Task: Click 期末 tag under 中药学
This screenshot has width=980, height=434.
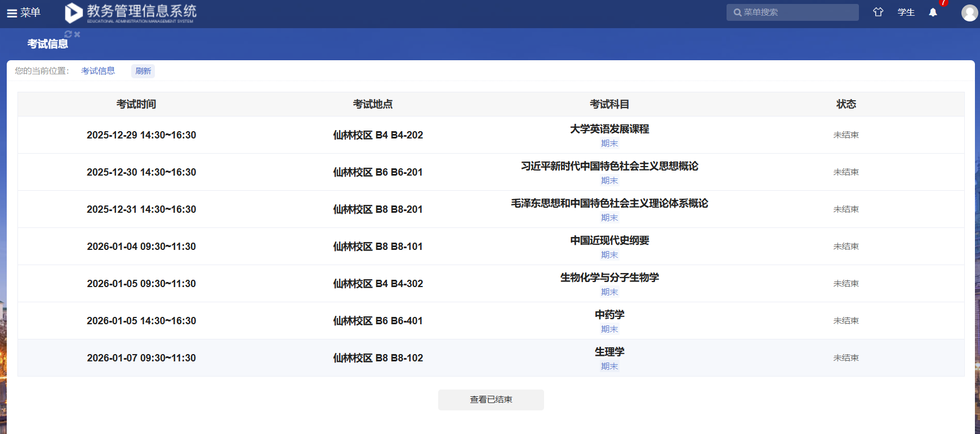Action: tap(609, 329)
